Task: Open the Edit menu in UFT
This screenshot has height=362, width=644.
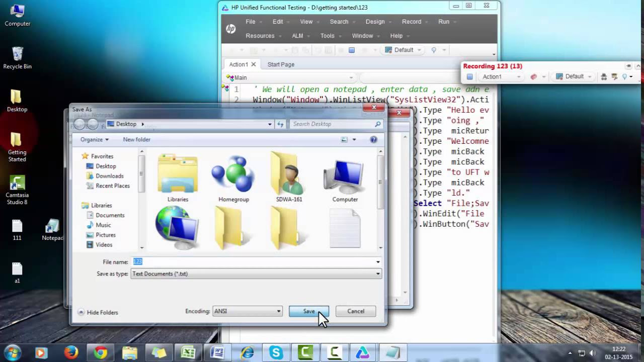Action: 278,22
